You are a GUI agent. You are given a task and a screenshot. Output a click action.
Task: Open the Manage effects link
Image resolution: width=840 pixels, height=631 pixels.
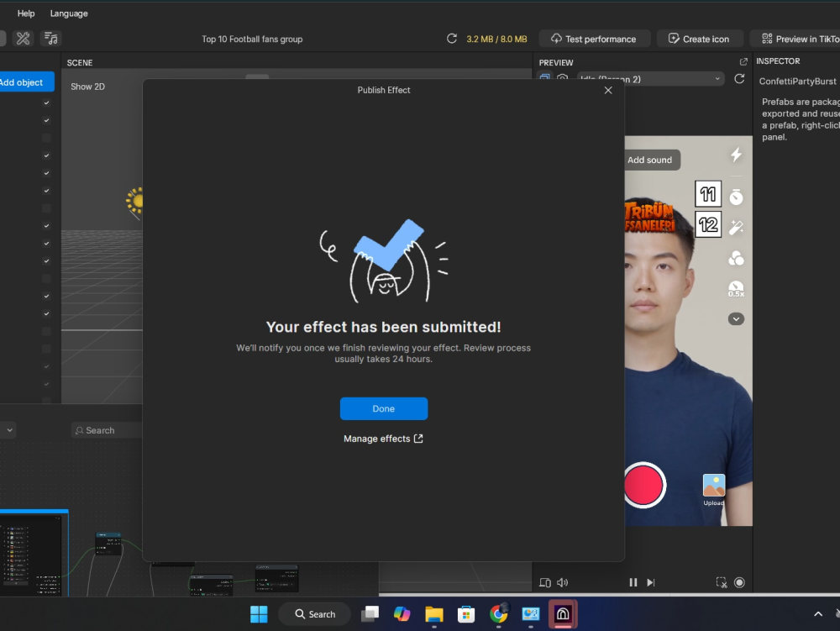pyautogui.click(x=384, y=439)
